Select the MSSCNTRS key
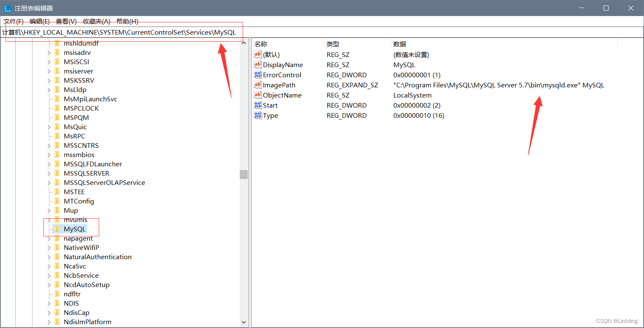Viewport: 644px width, 328px height. tap(81, 145)
